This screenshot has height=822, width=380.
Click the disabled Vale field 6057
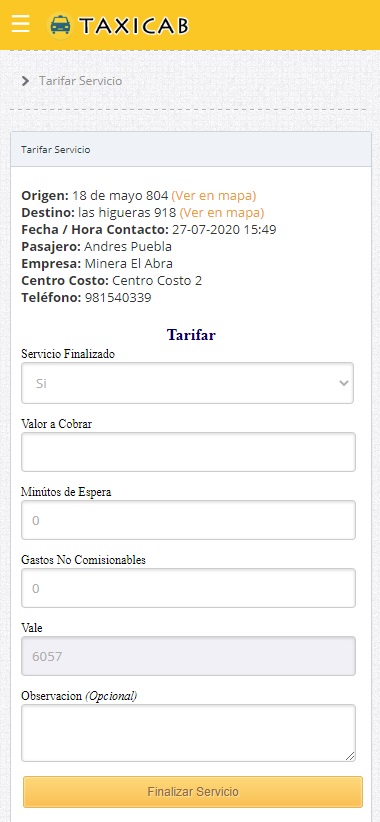188,656
